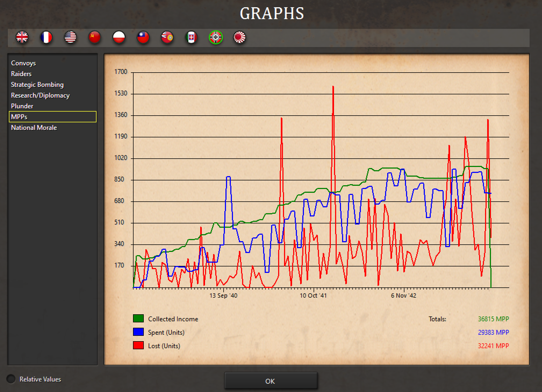Screen dimensions: 542x392
Task: Click the 'Collected Income' legend label
Action: click(173, 319)
